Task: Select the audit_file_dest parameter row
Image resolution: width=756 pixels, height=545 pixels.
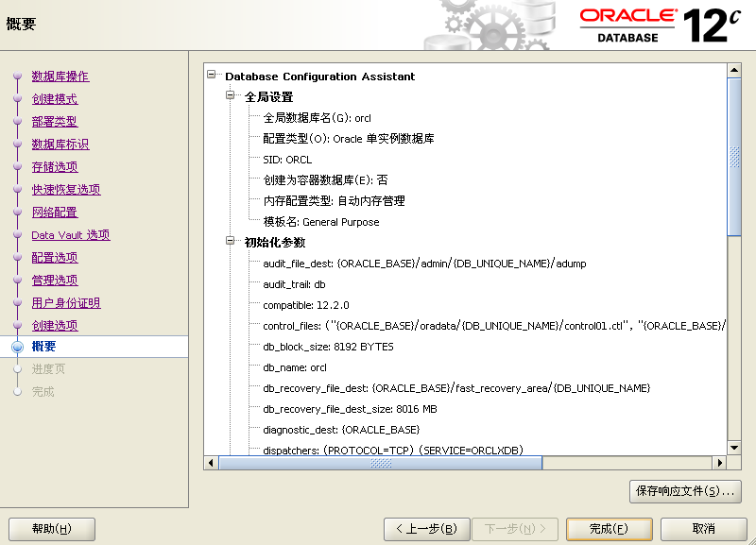Action: click(424, 264)
